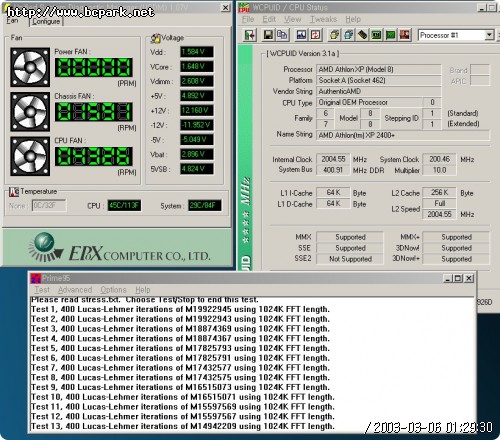Click the WCPUID title bar CPU icon
Viewport: 500px width, 440px height.
(244, 7)
